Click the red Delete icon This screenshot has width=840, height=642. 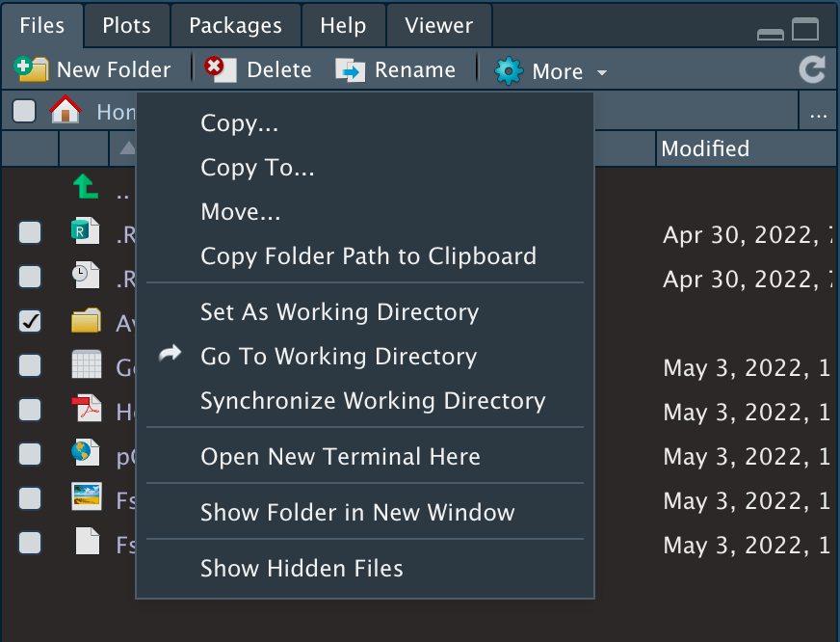pos(220,70)
